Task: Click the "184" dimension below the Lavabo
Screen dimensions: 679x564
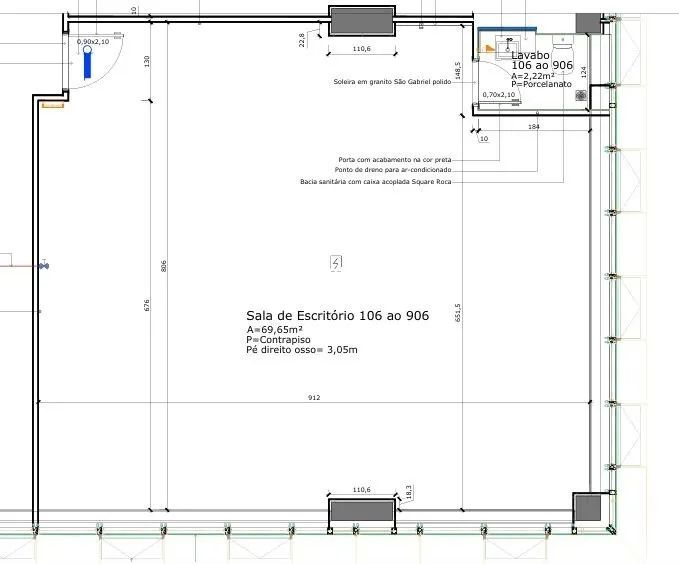Action: coord(534,126)
